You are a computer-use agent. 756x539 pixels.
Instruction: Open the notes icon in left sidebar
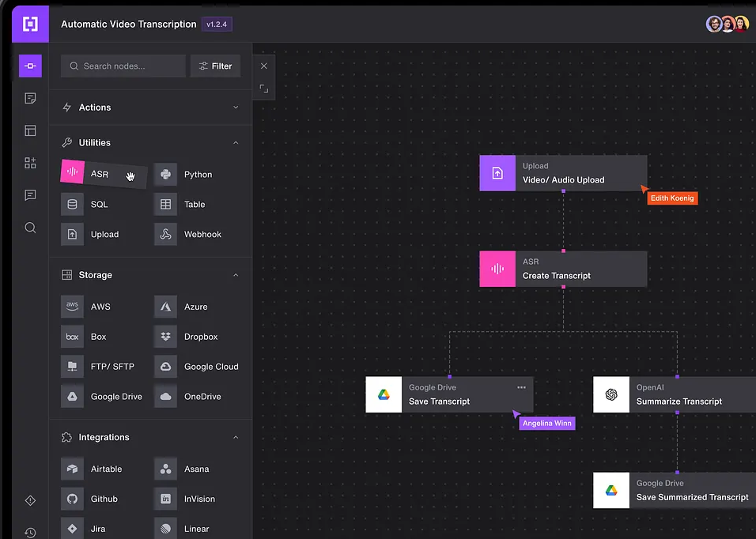(30, 98)
